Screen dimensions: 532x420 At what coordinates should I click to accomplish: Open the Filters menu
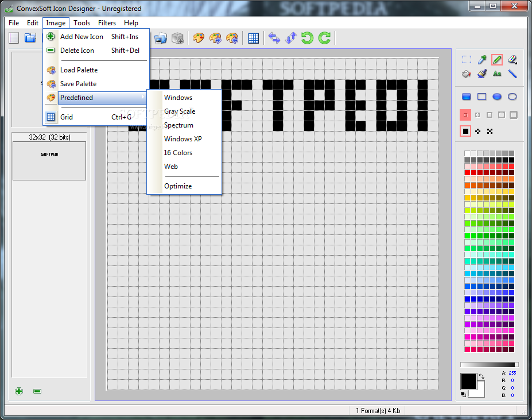(x=107, y=23)
